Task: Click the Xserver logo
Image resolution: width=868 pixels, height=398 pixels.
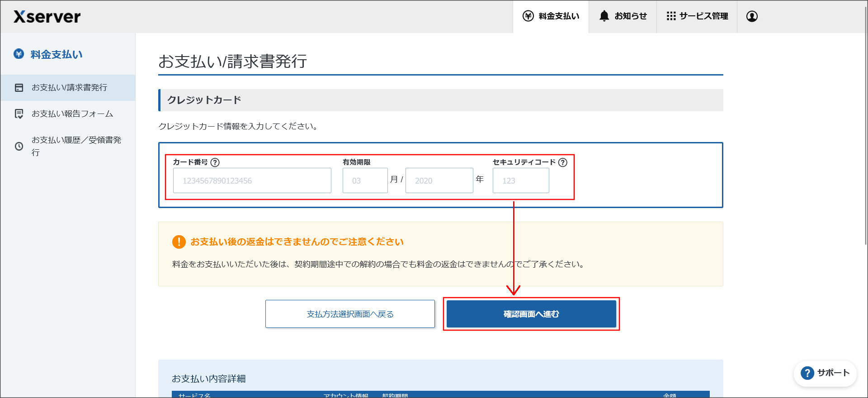Action: (47, 17)
